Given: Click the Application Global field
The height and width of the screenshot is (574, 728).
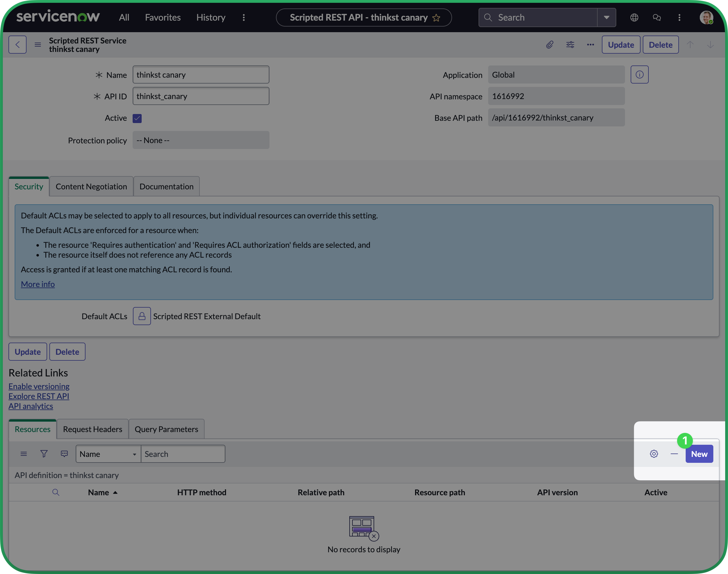Looking at the screenshot, I should point(556,75).
